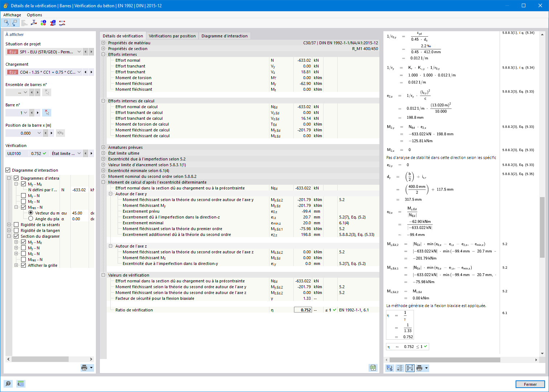Click the units and decimals icon at the bottom left
Image resolution: width=549 pixels, height=392 pixels.
pyautogui.click(x=21, y=384)
